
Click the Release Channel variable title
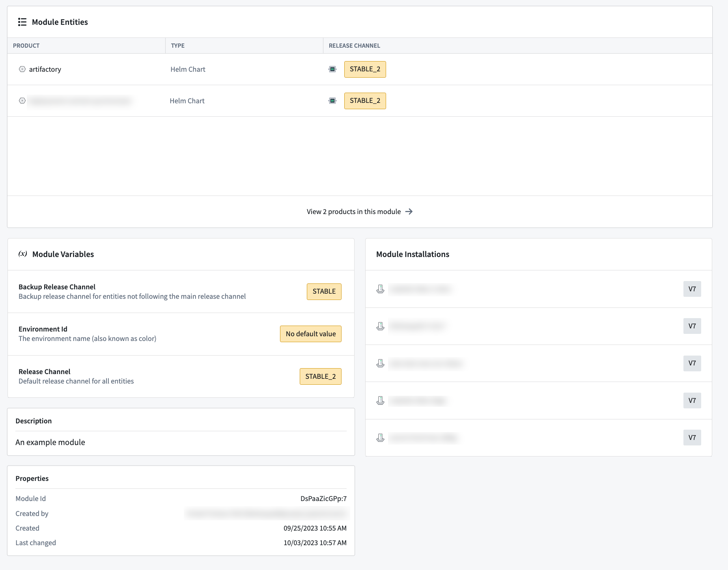click(45, 372)
